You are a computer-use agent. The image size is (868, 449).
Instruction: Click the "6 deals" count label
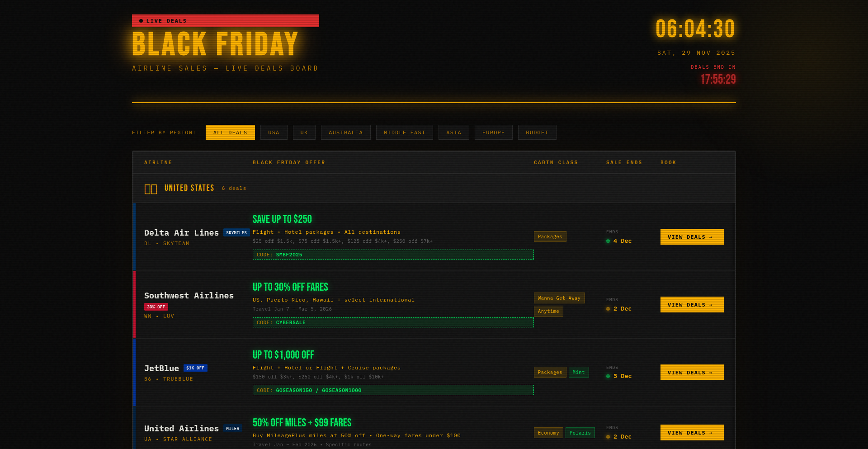234,189
